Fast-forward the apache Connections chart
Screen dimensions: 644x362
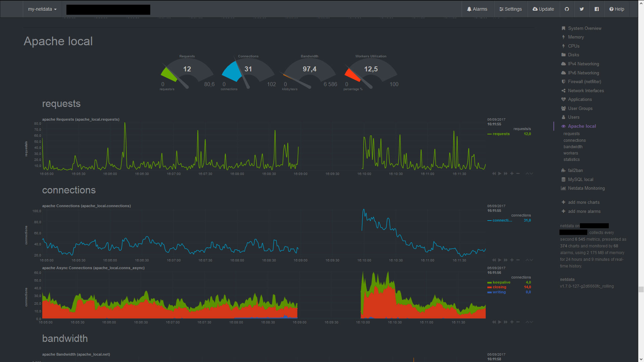(x=506, y=260)
